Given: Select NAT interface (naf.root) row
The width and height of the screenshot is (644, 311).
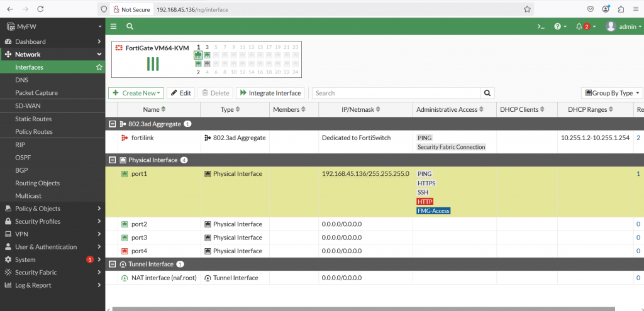Looking at the screenshot, I should (375, 278).
